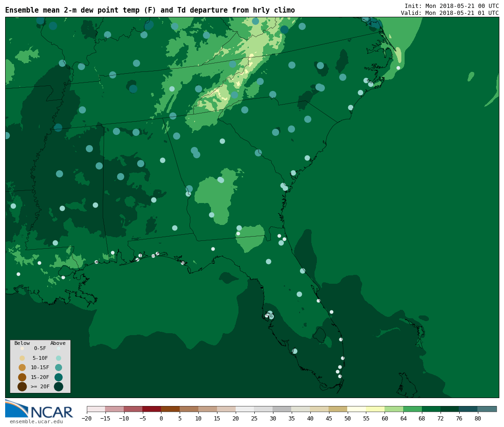This screenshot has width=504, height=427.
Task: Click the '5-10F' legend label
Action: coord(40,358)
